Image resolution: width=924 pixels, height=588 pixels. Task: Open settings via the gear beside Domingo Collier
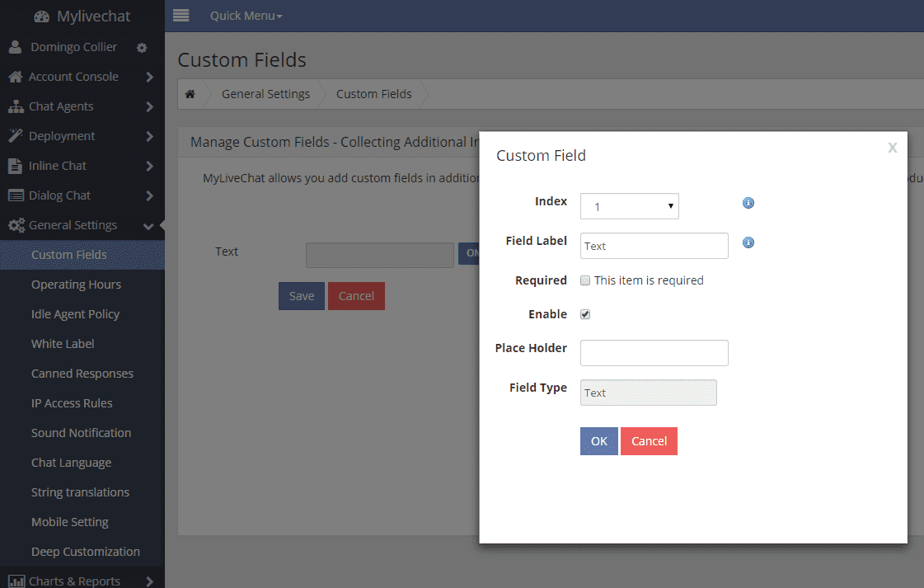coord(140,47)
